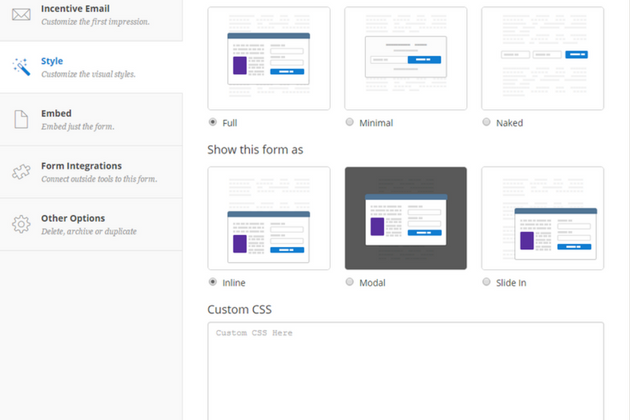Click the gear icon for Other Options
The height and width of the screenshot is (420, 630).
click(21, 224)
